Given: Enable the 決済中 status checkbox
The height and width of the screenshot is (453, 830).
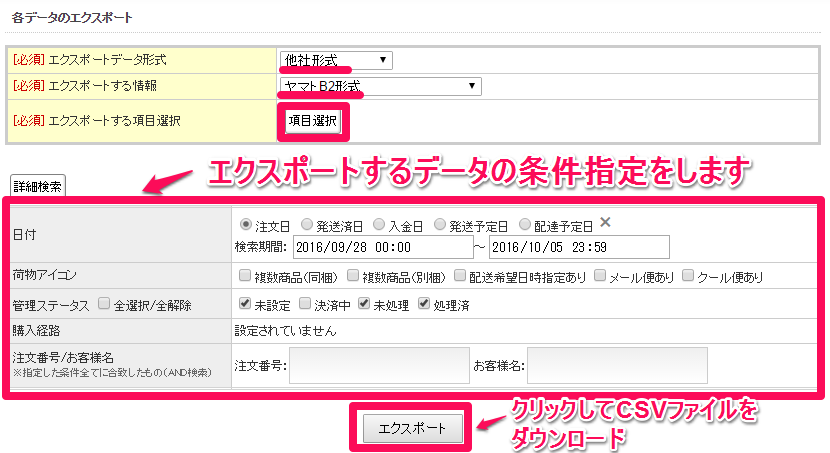Looking at the screenshot, I should point(305,304).
